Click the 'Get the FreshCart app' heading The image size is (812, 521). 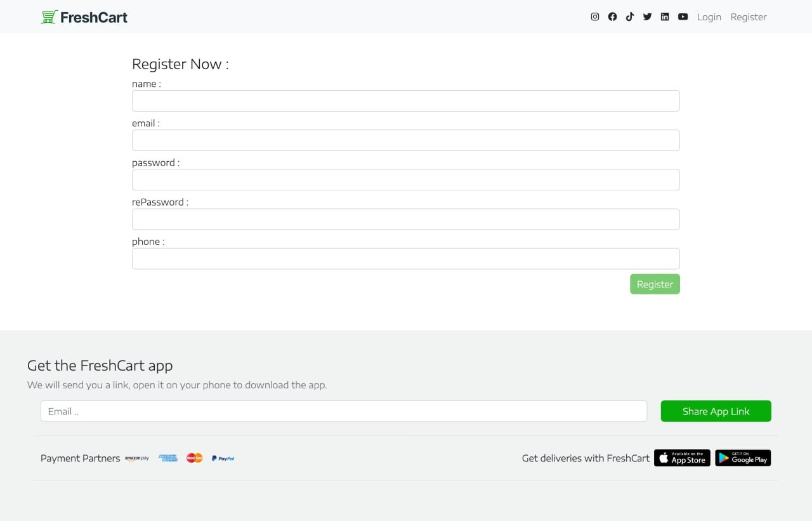(x=100, y=366)
